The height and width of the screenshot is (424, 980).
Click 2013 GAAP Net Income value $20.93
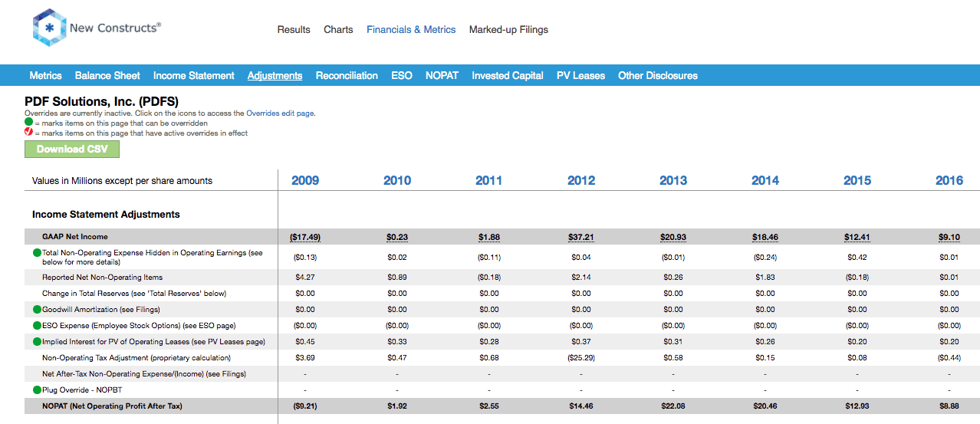673,237
